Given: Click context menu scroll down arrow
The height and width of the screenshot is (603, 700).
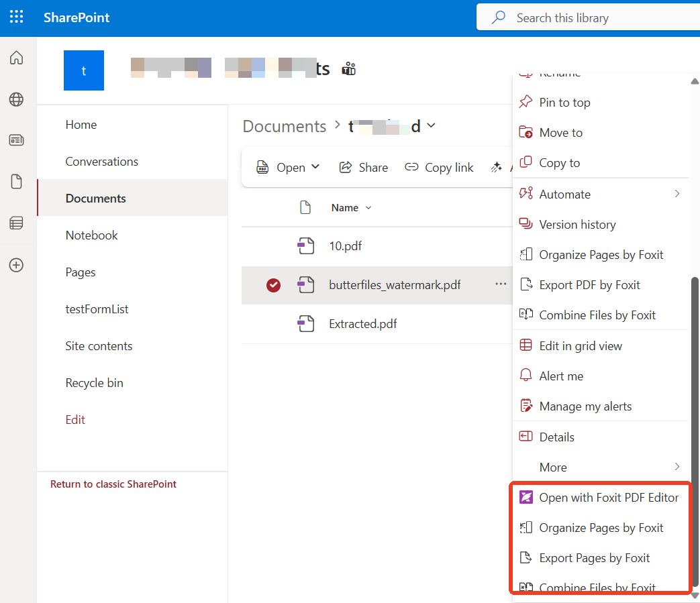Looking at the screenshot, I should point(695,596).
